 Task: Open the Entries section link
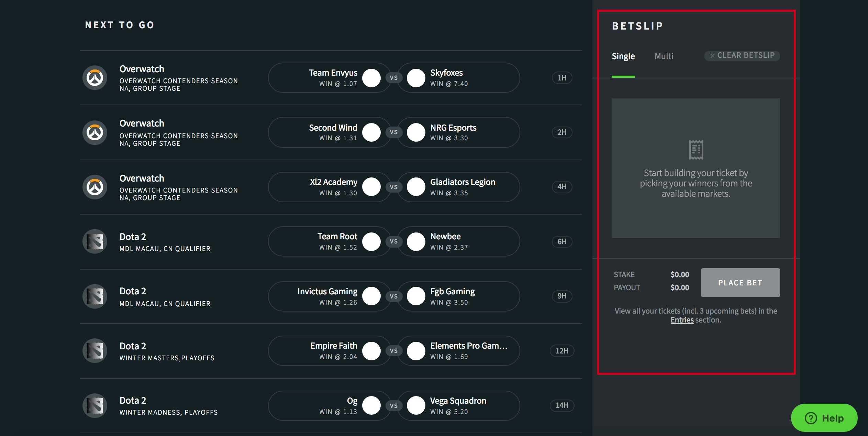coord(682,320)
